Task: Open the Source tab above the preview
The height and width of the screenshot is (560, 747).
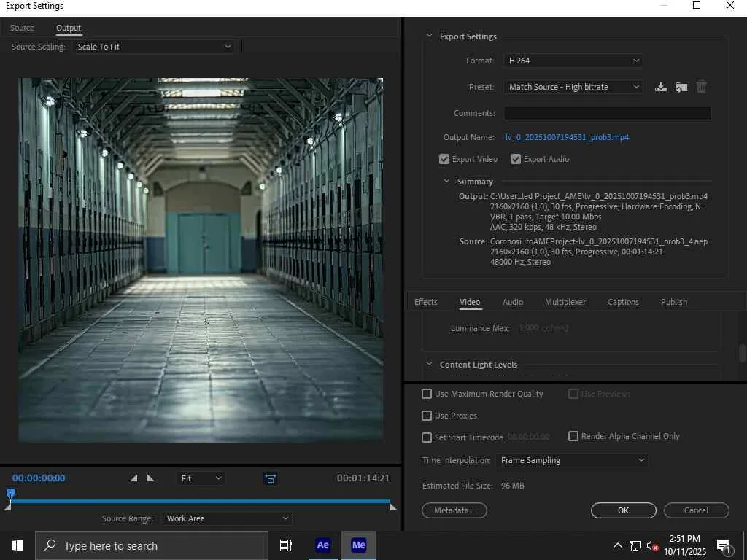Action: pyautogui.click(x=22, y=28)
